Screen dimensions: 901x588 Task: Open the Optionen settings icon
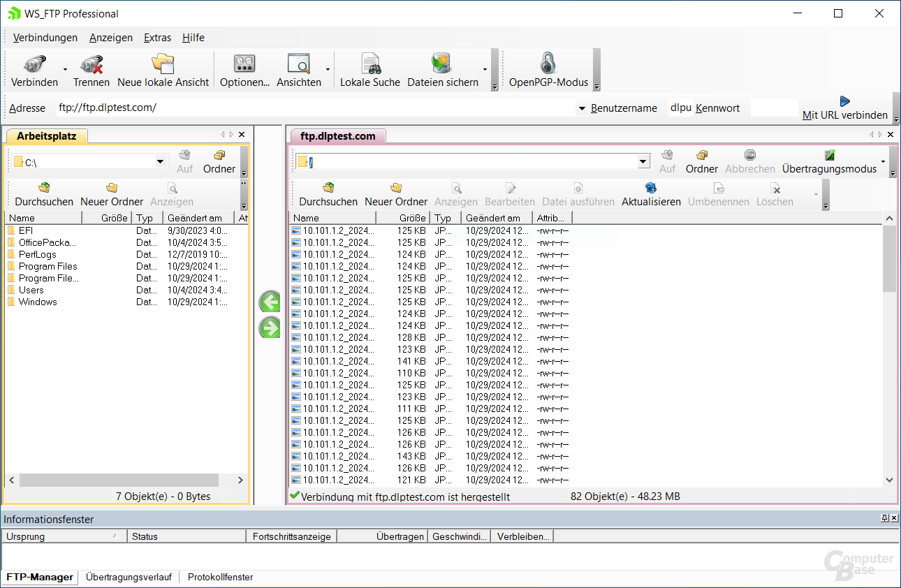244,64
